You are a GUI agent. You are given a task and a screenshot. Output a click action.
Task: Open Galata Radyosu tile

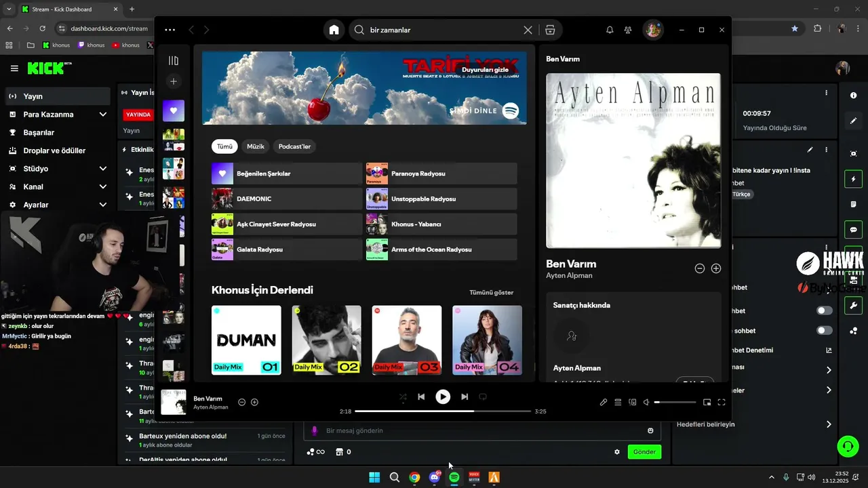tap(287, 249)
